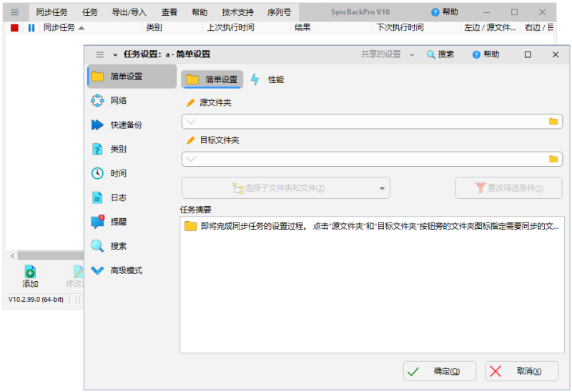The height and width of the screenshot is (392, 572).
Task: Click left arrow of main window horizontal scrollbar
Action: (12, 256)
